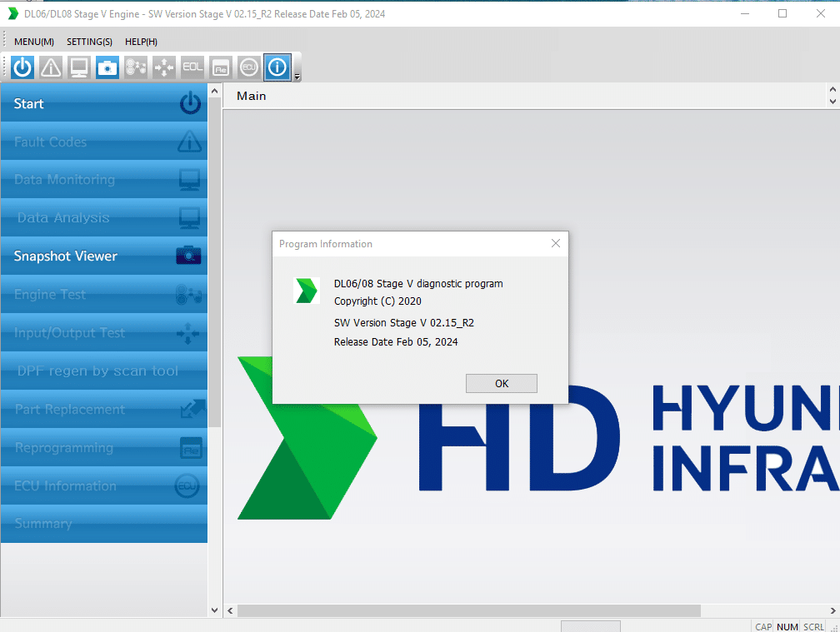Screen dimensions: 840x632
Task: Click the data monitoring monitor toolbar icon
Action: [79, 67]
